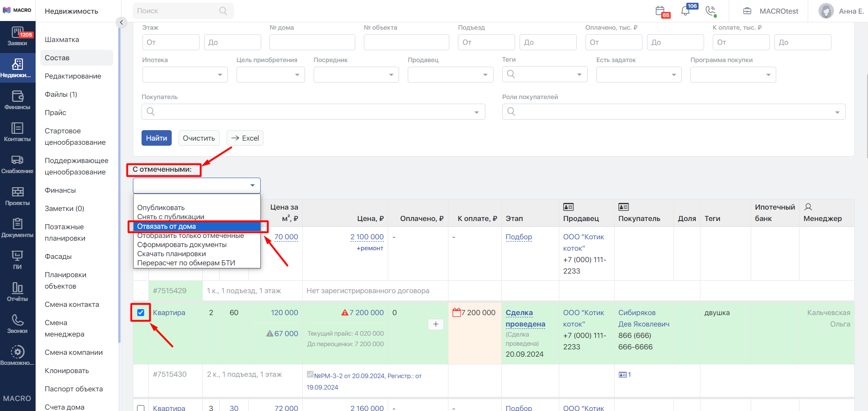The height and width of the screenshot is (411, 868).
Task: Open the Программа покупки dropdown
Action: point(733,74)
